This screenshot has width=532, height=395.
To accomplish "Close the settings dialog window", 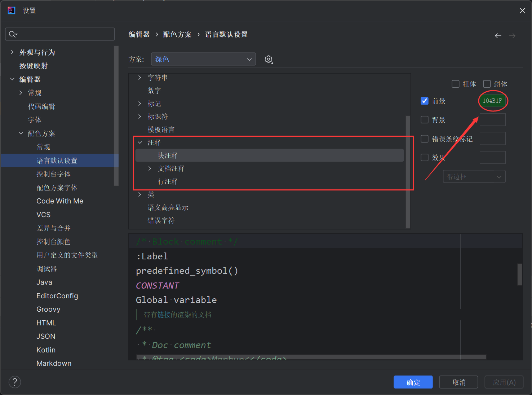I will [522, 11].
